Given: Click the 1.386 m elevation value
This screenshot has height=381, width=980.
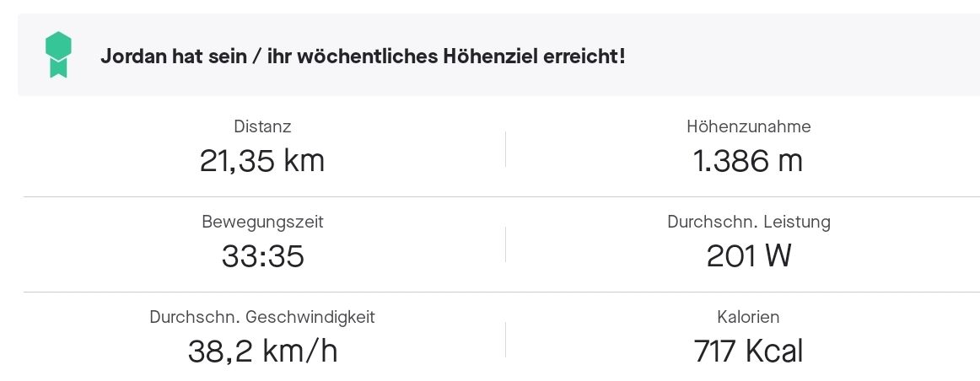Looking at the screenshot, I should (x=748, y=160).
